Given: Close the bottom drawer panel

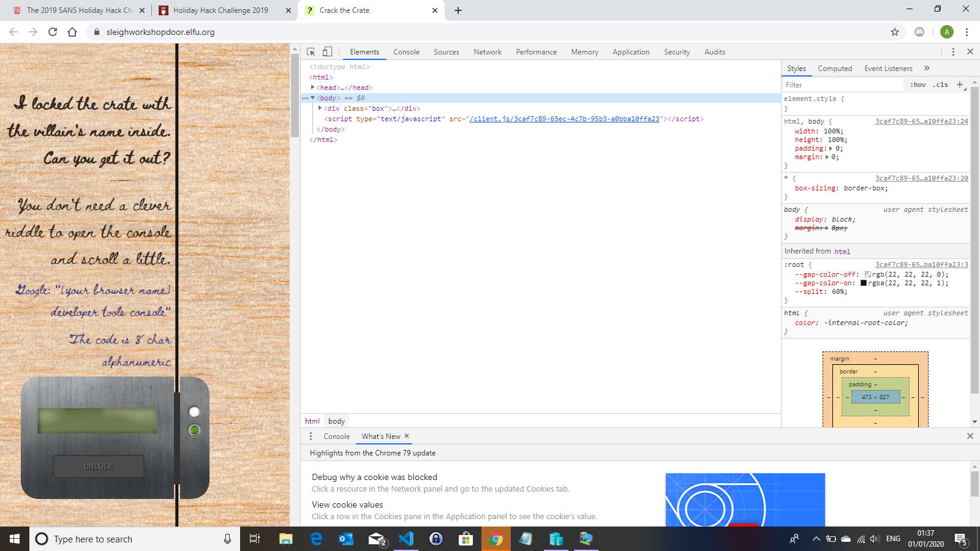Looking at the screenshot, I should point(970,436).
